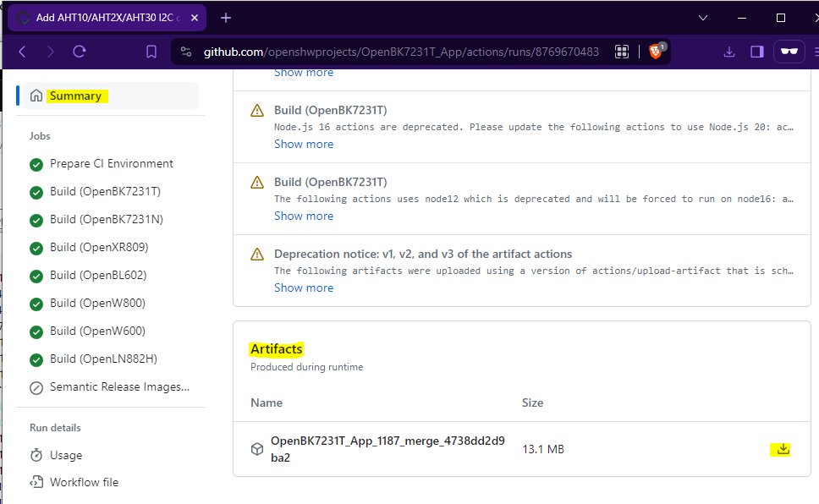Open the QR/grid icon in address bar
This screenshot has width=819, height=504.
(x=622, y=52)
